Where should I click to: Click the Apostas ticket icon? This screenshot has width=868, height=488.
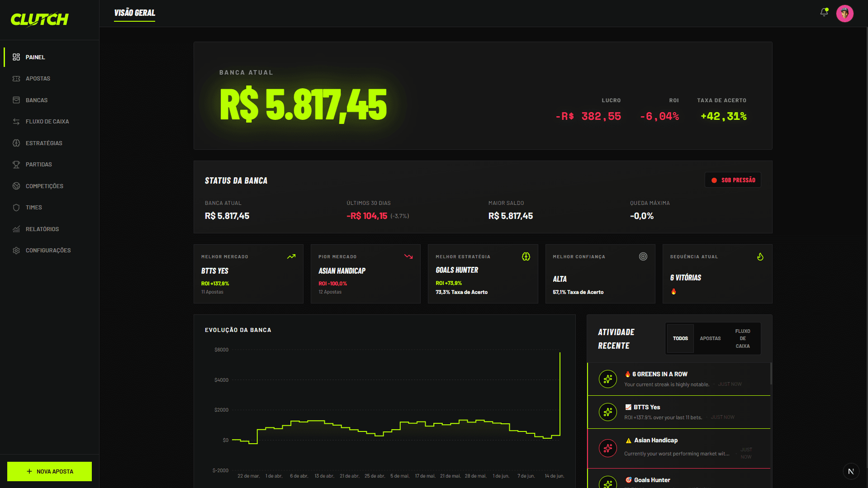click(16, 79)
